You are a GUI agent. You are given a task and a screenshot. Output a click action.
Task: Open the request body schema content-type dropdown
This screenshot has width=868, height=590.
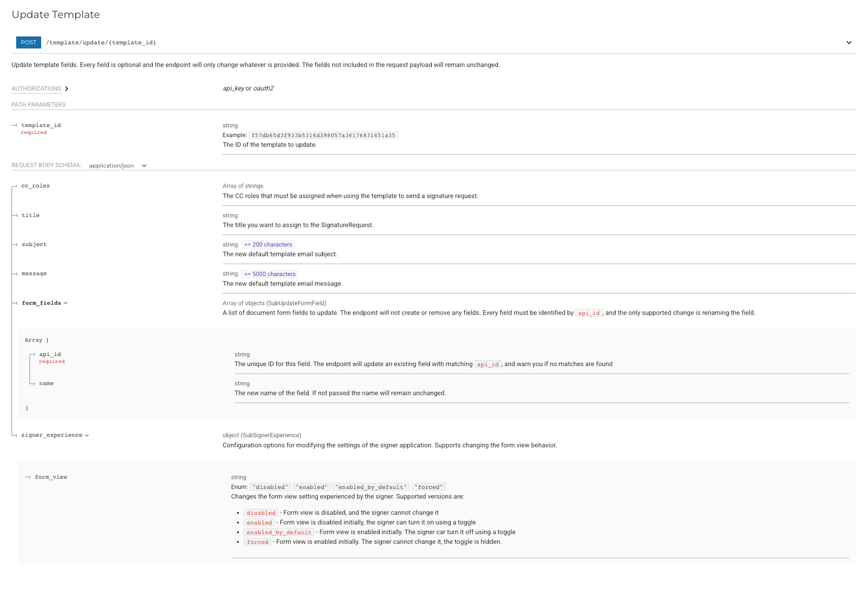point(117,165)
